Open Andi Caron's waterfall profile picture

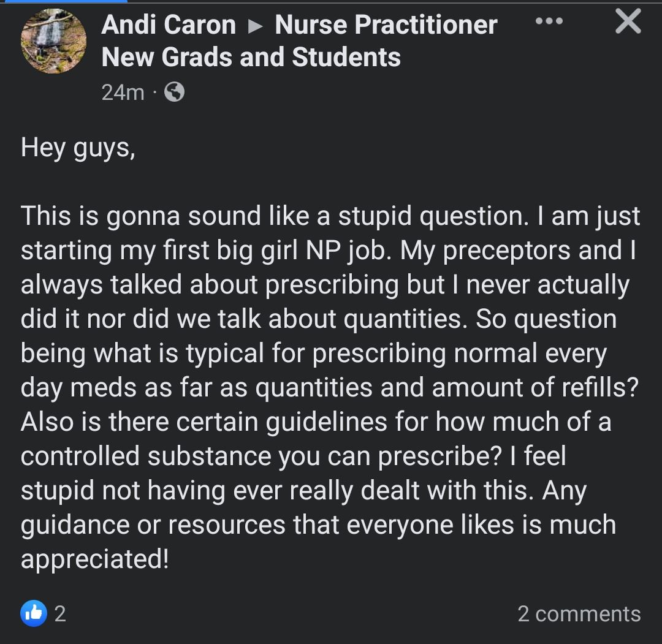[x=53, y=41]
